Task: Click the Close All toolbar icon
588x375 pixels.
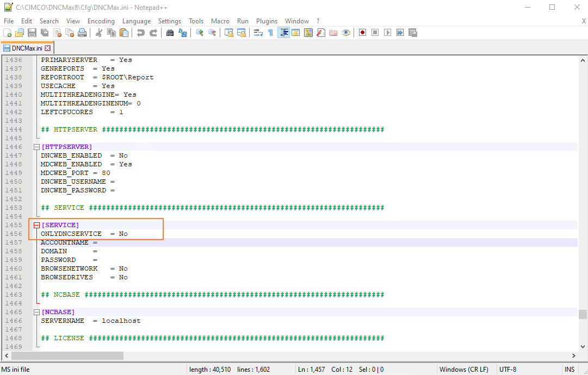Action: pos(70,33)
